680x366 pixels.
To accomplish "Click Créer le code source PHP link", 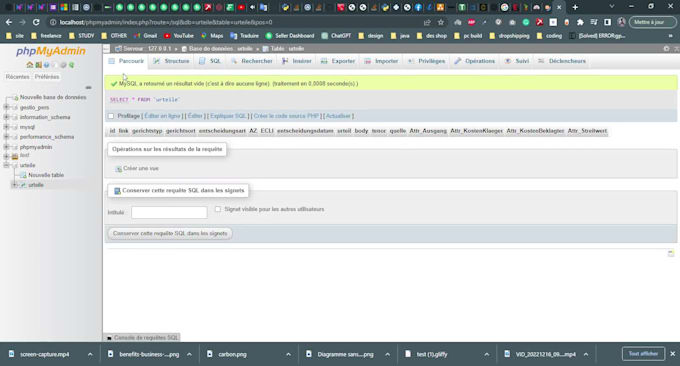I will (286, 116).
